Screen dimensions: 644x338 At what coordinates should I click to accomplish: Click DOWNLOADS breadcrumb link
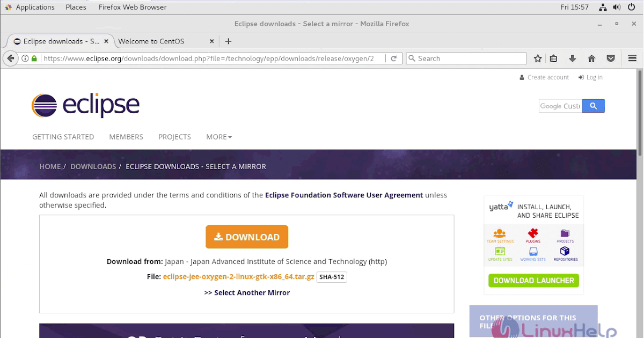point(93,166)
